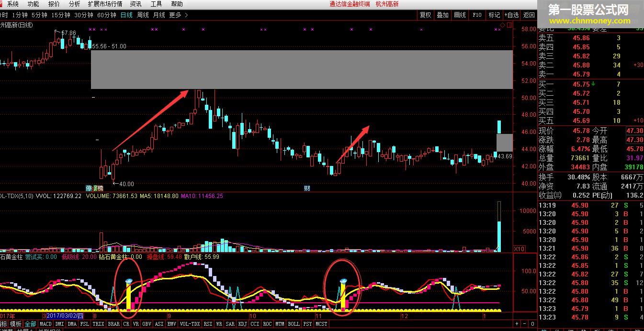Switch indicator to WR
The image size is (644, 331).
pos(219,324)
